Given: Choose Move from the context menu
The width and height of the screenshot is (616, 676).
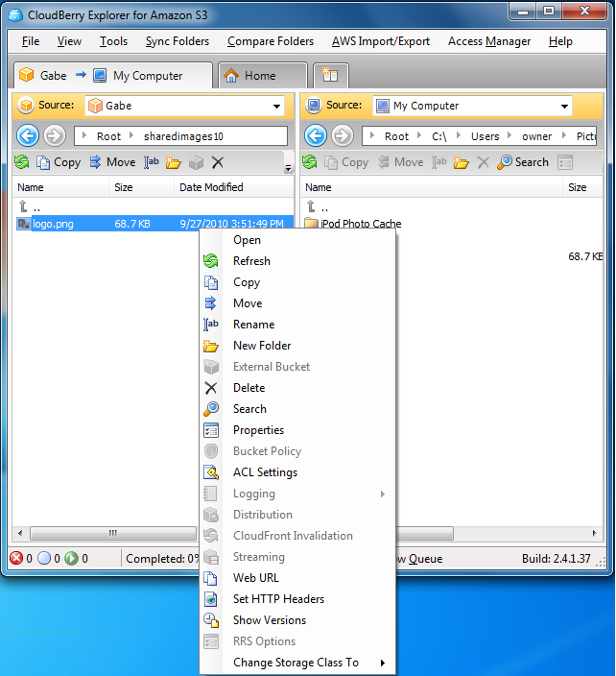Looking at the screenshot, I should (297, 303).
